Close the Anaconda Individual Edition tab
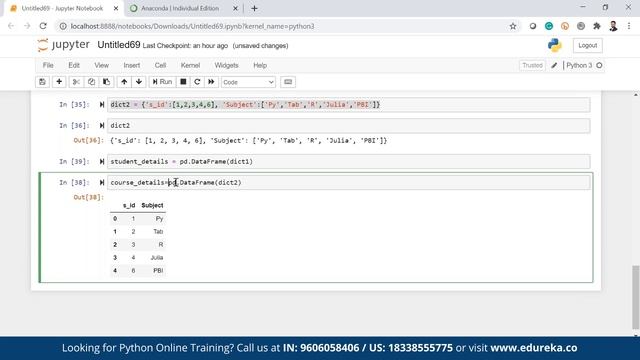Image resolution: width=640 pixels, height=360 pixels. click(x=235, y=8)
